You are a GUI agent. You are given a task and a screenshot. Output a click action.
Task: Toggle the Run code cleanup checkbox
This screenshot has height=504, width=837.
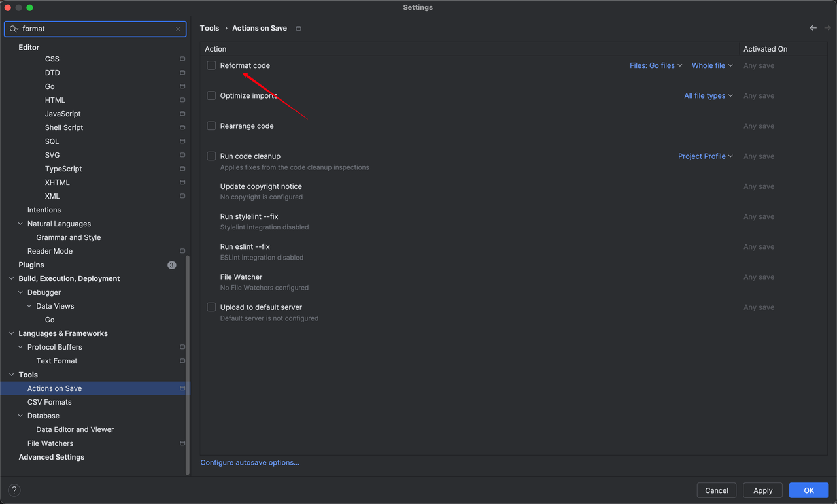[211, 156]
